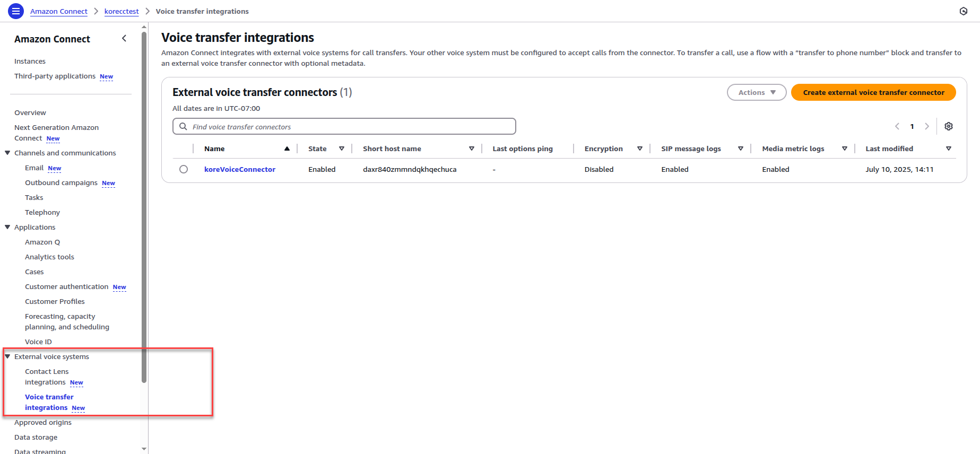The image size is (980, 454).
Task: Collapse the Amazon Connect side panel
Action: coord(124,38)
